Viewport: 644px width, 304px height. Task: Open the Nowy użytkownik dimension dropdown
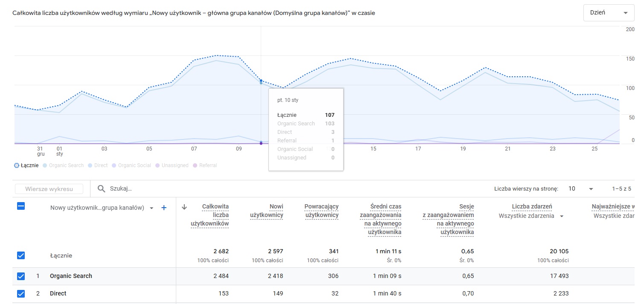pos(102,208)
